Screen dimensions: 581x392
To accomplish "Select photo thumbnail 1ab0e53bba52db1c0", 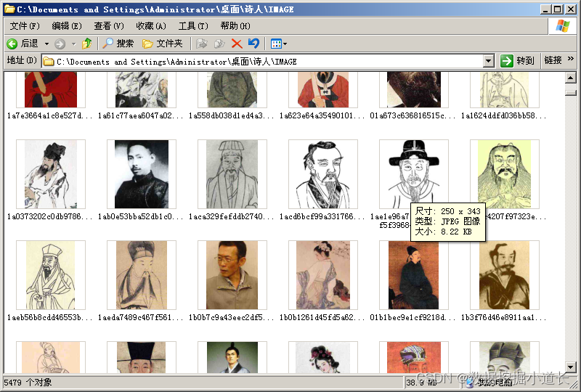I will (x=142, y=174).
